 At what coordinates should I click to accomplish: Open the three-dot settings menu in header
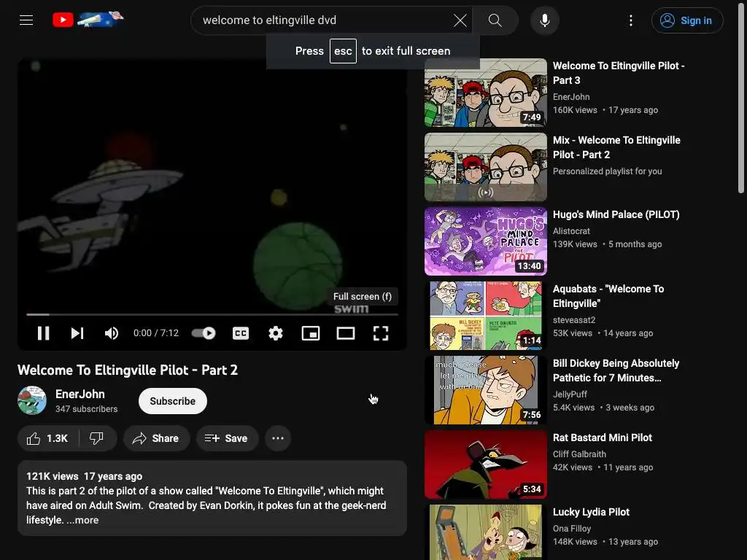pyautogui.click(x=631, y=20)
